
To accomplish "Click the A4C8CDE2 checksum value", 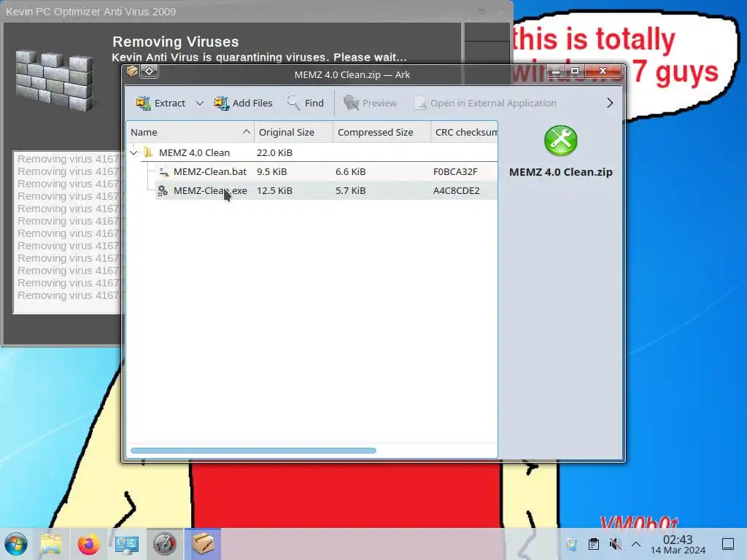I will click(x=457, y=191).
